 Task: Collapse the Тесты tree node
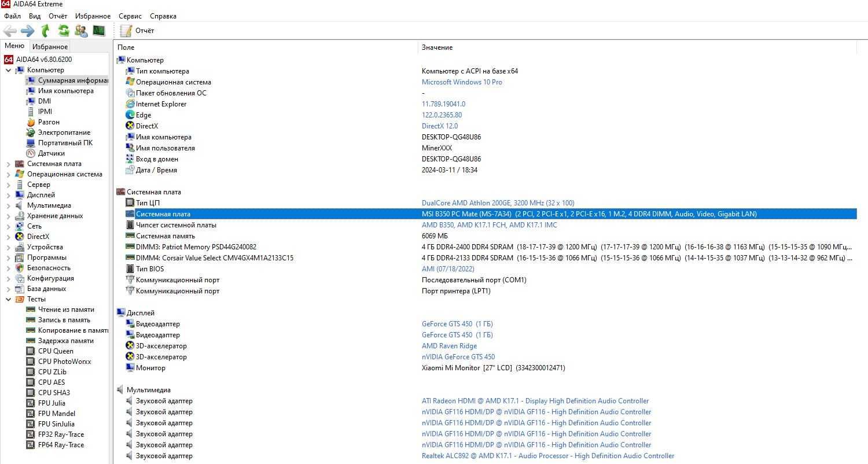pos(8,299)
